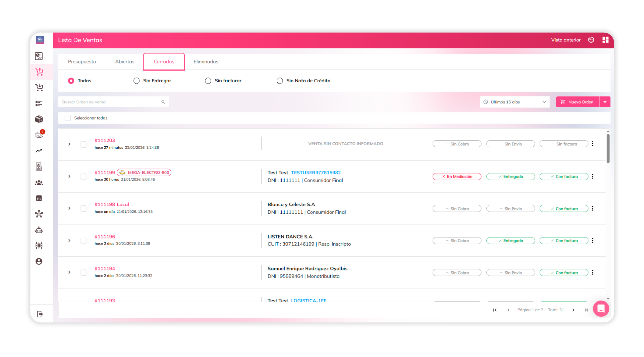Open the user profile icon in sidebar

click(39, 261)
